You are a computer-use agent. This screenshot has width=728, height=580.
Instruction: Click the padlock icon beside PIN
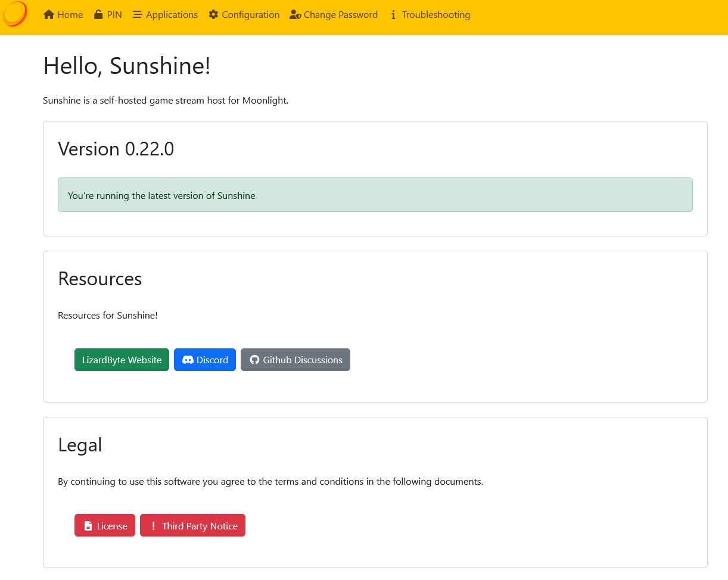(98, 15)
